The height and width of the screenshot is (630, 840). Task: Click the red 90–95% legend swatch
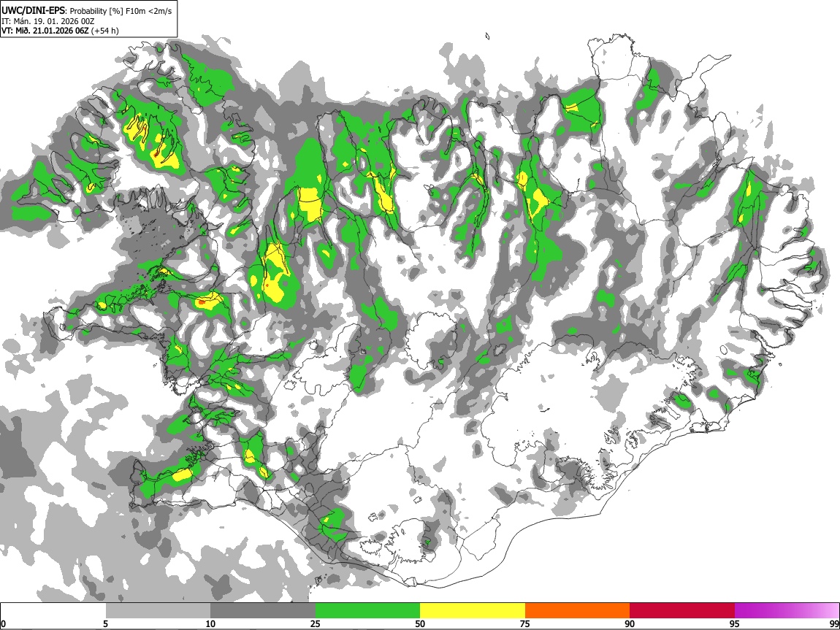click(x=682, y=611)
